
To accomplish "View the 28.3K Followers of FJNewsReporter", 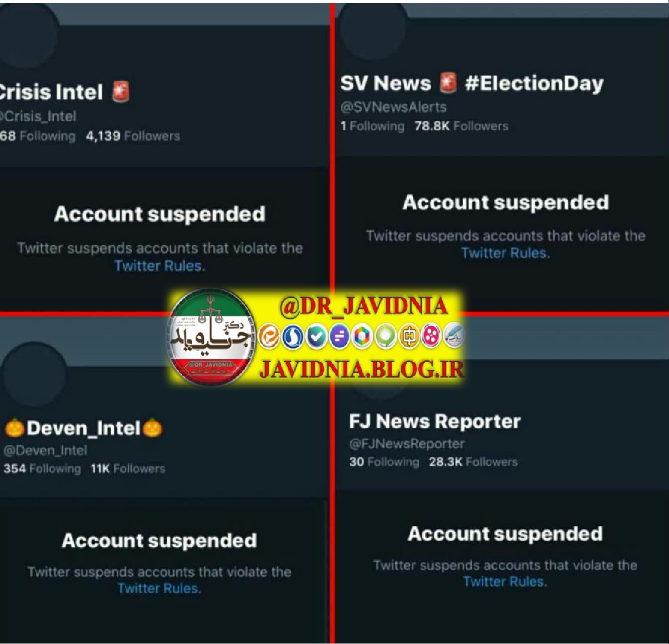I will pos(473,462).
